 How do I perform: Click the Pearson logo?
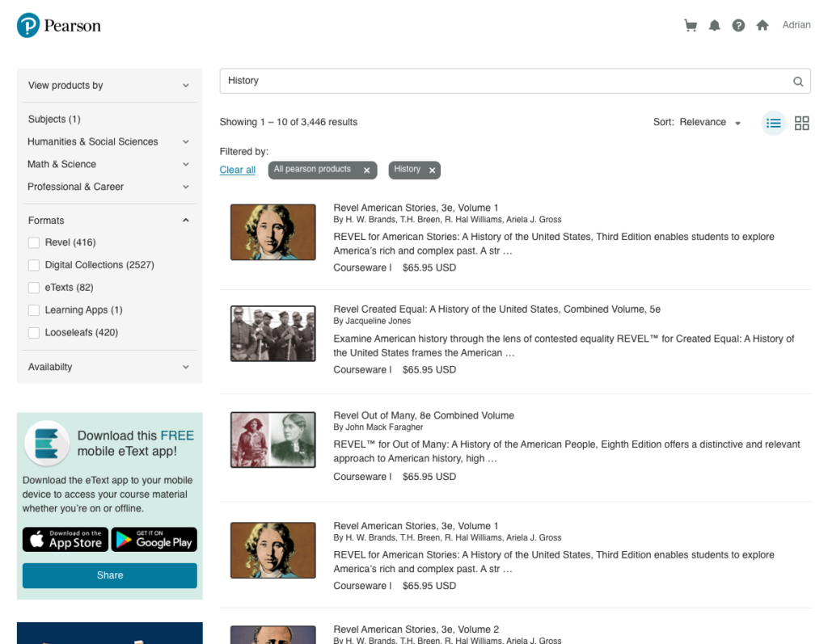click(58, 25)
